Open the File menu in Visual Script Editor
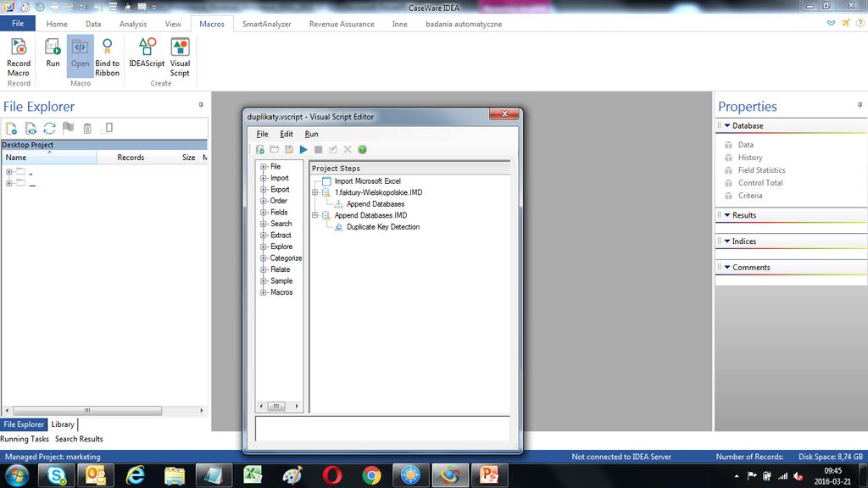Screen dimensions: 868x488 pos(263,134)
